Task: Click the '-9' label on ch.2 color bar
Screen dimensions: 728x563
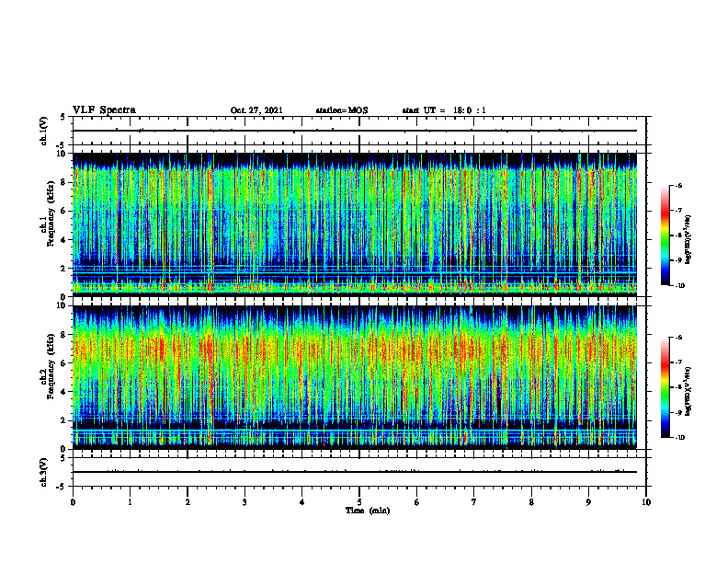Action: tap(678, 412)
